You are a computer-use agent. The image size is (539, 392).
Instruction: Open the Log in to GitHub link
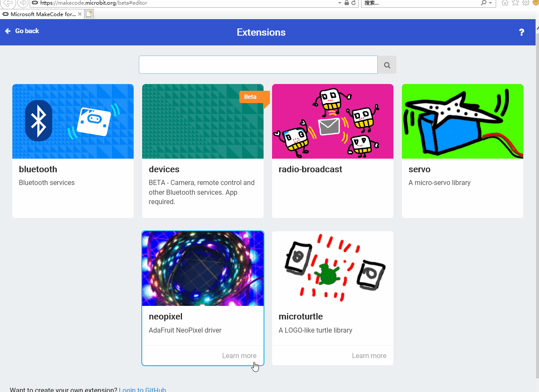point(143,389)
